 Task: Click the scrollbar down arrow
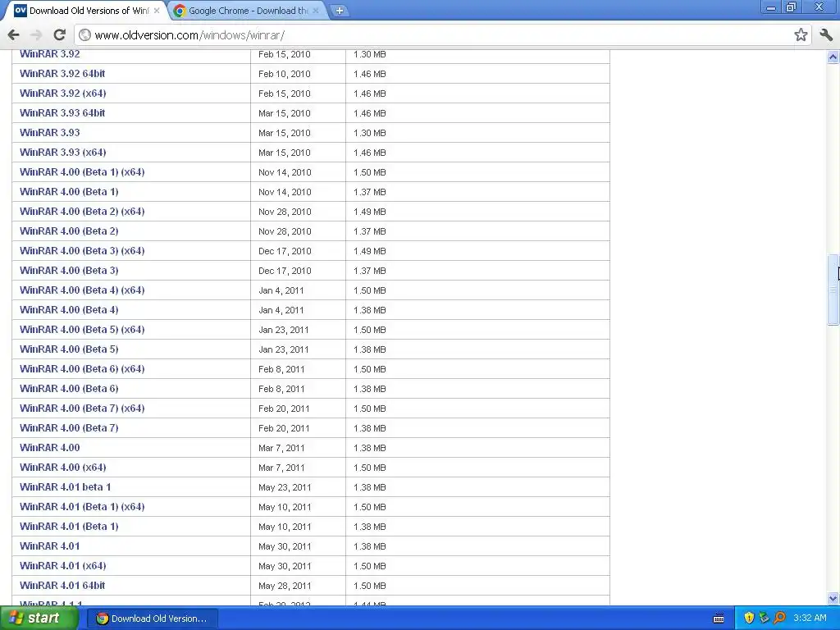(x=833, y=598)
